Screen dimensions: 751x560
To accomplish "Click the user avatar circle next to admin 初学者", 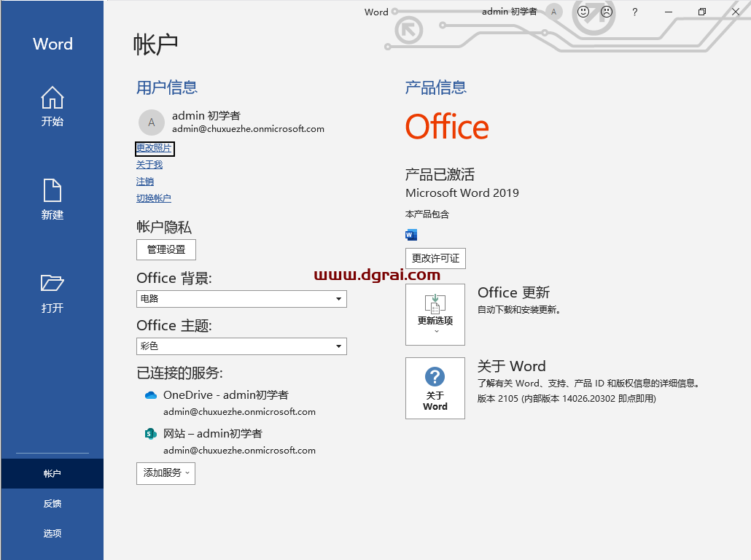I will click(152, 122).
